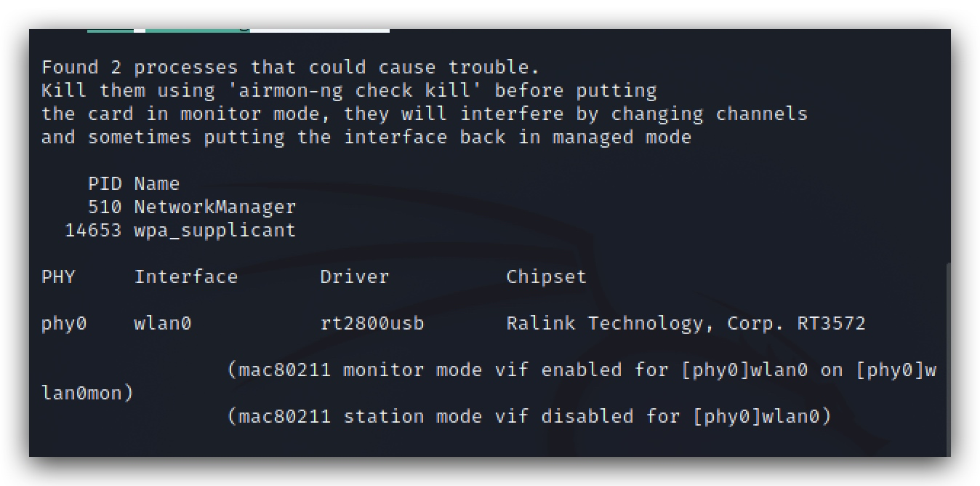Click 'monitor mode vif enabled' line

click(582, 370)
